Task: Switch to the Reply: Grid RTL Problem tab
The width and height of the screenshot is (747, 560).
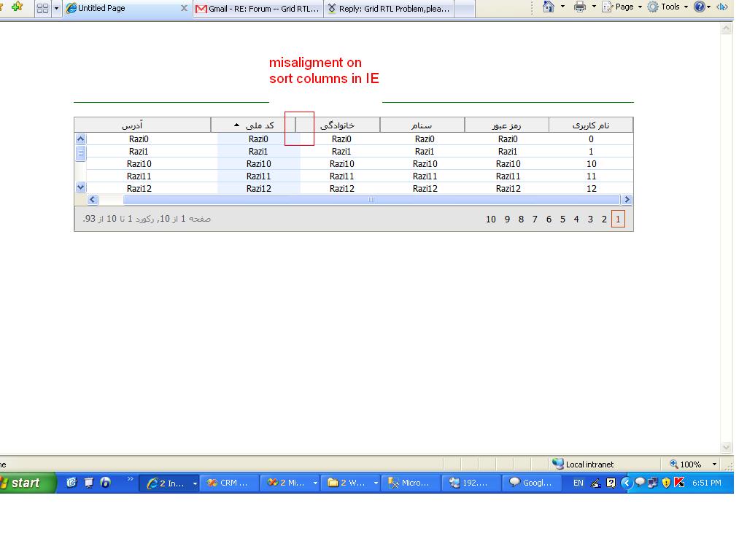Action: click(x=389, y=9)
